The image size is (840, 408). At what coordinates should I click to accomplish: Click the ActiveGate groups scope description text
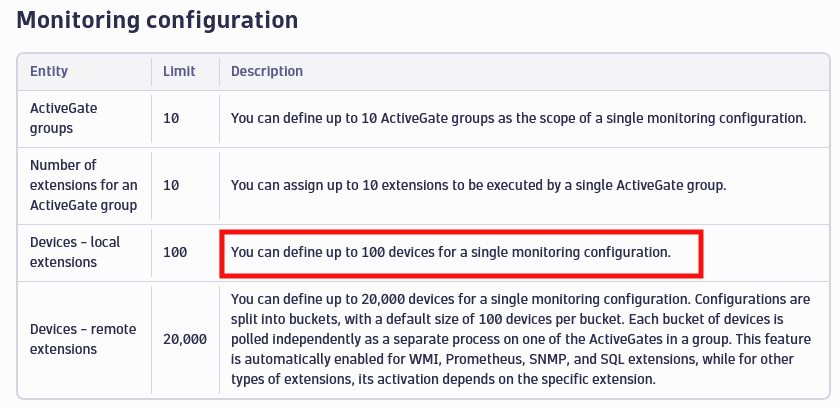[x=518, y=118]
